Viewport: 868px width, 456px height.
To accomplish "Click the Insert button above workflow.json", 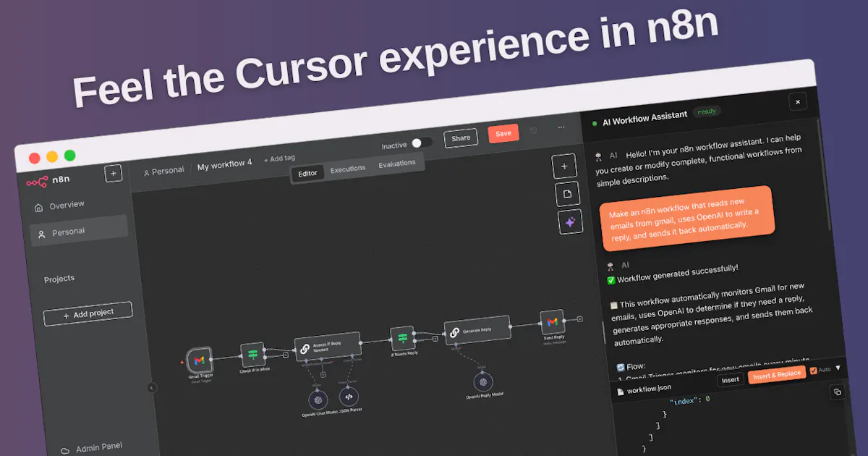I will (730, 380).
